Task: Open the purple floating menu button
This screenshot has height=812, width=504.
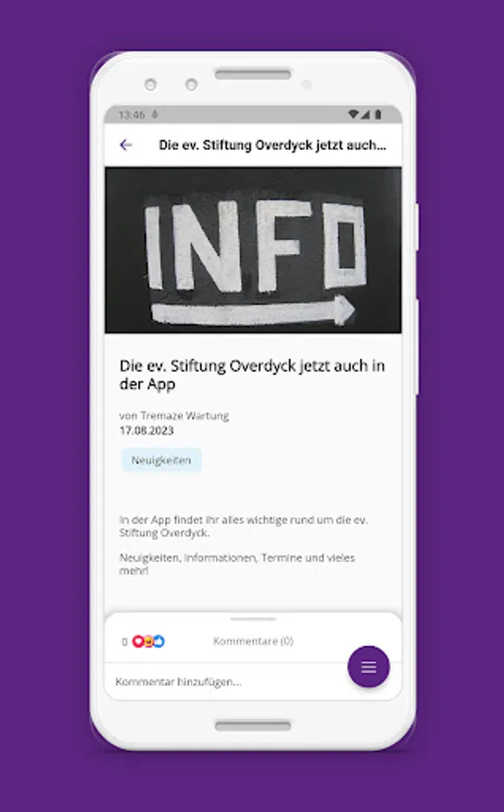Action: coord(369,667)
